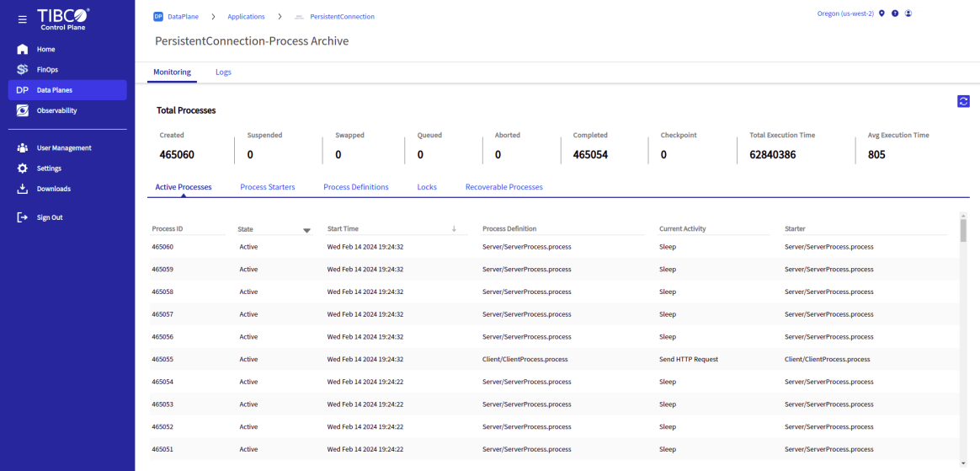Image resolution: width=980 pixels, height=471 pixels.
Task: Open the FinOps dollar icon
Action: pyautogui.click(x=23, y=69)
